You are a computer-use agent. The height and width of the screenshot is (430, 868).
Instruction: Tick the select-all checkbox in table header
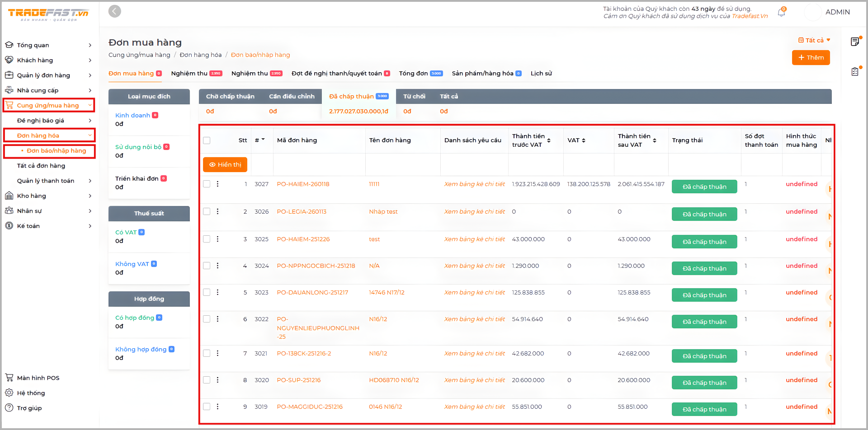pyautogui.click(x=207, y=140)
